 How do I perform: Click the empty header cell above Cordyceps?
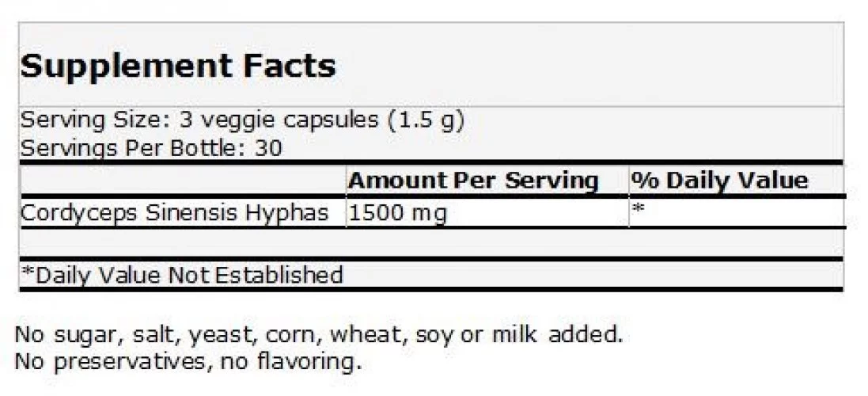[183, 181]
